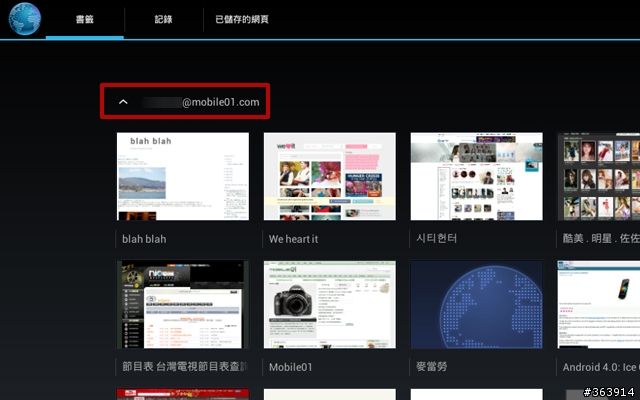Image resolution: width=640 pixels, height=400 pixels.
Task: Click the 'blah blah' bookmark label
Action: [144, 239]
